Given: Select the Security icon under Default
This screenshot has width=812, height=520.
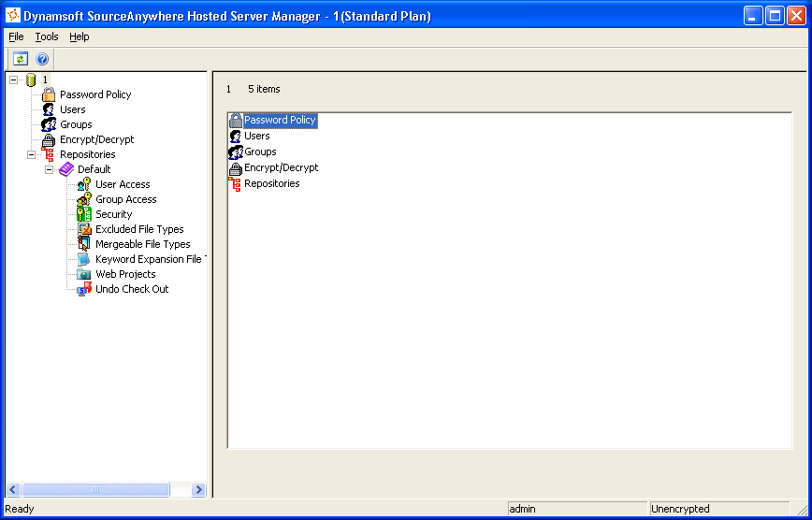Looking at the screenshot, I should coord(84,214).
